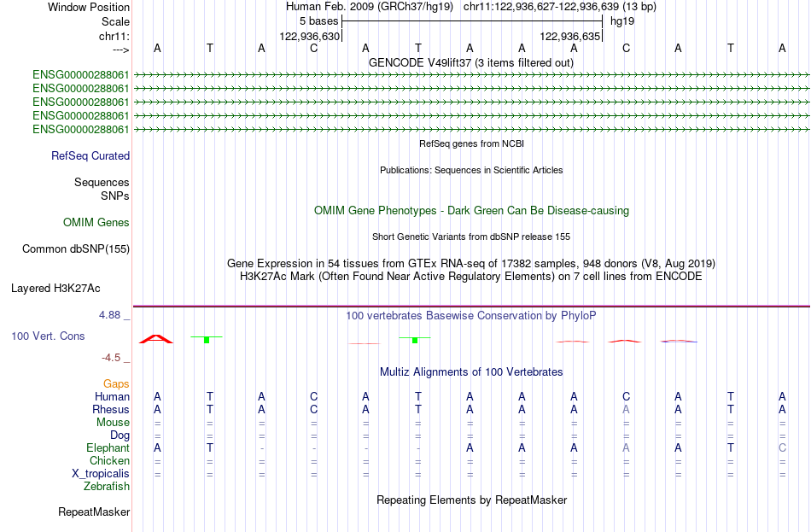Screen dimensions: 811x532
Task: Open the Repeating Elements by RepeatMasker title
Action: click(471, 500)
